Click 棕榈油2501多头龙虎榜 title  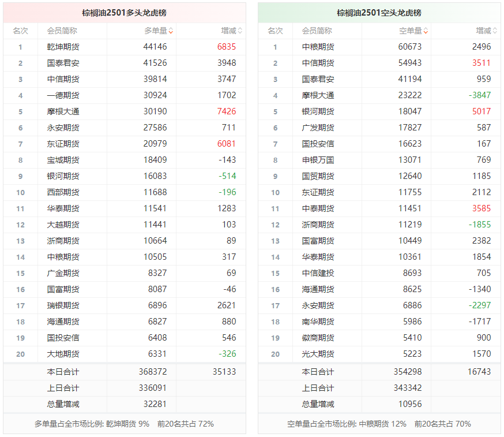tap(125, 13)
